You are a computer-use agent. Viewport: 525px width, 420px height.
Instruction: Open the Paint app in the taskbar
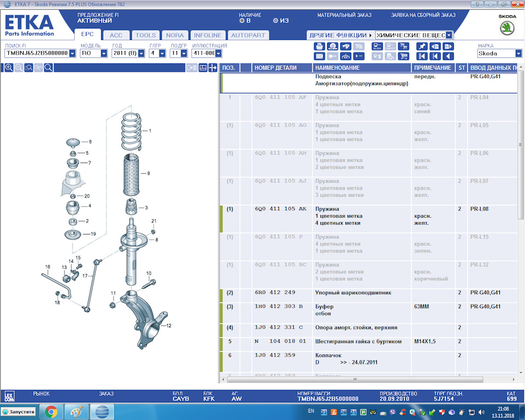[76, 412]
